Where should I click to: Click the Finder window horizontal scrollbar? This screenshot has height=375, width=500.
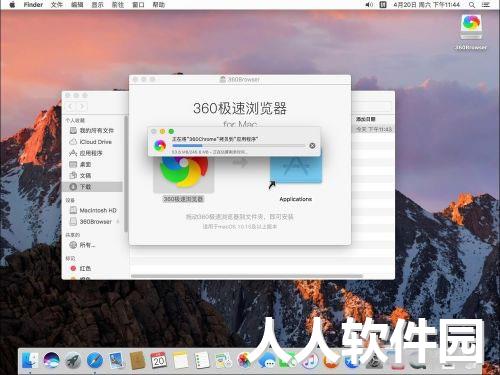click(x=247, y=276)
